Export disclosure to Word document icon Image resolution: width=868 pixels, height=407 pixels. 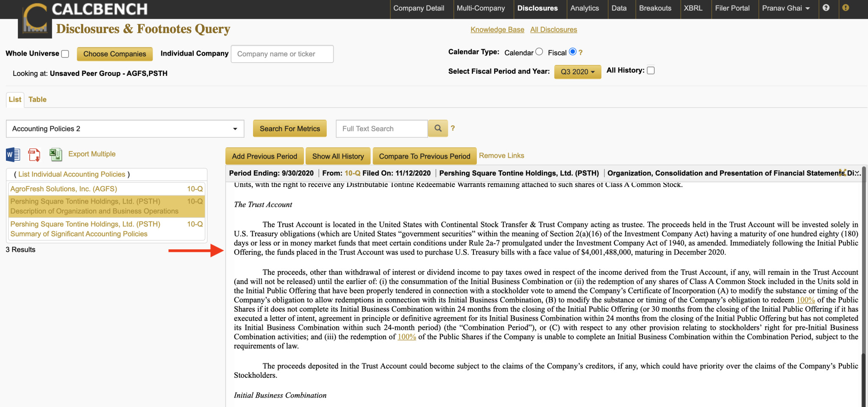coord(13,154)
